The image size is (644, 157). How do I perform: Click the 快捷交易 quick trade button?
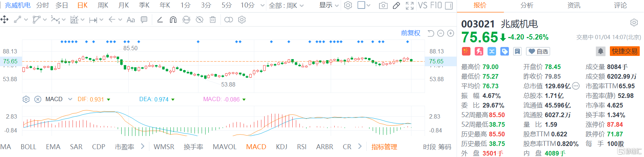coord(624,51)
